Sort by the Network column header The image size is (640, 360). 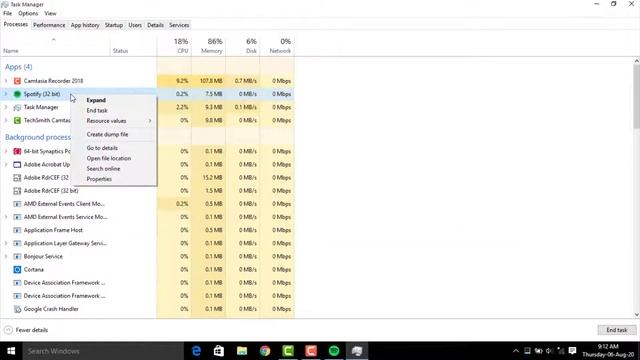coord(277,46)
